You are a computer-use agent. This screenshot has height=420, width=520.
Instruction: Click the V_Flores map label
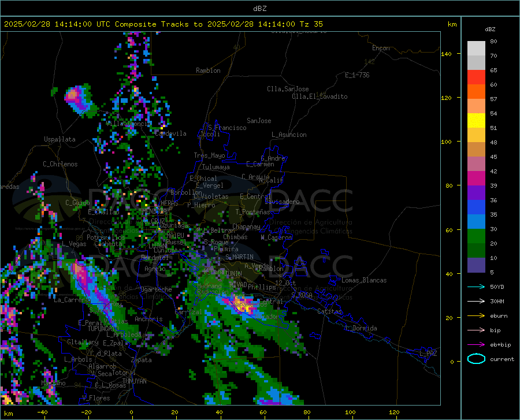pos(96,398)
